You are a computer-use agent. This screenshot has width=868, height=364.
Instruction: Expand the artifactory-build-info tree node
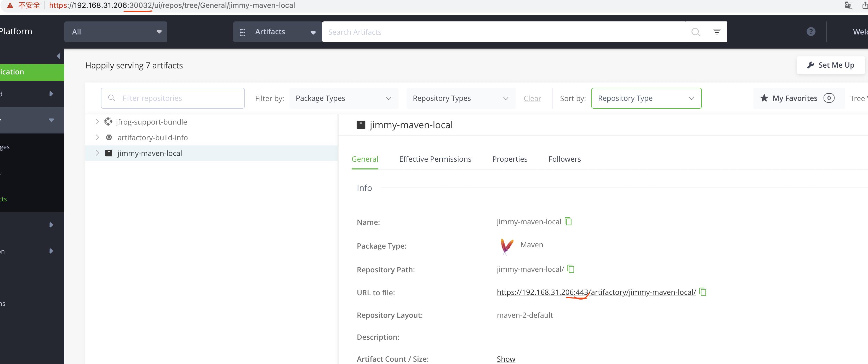(x=97, y=137)
